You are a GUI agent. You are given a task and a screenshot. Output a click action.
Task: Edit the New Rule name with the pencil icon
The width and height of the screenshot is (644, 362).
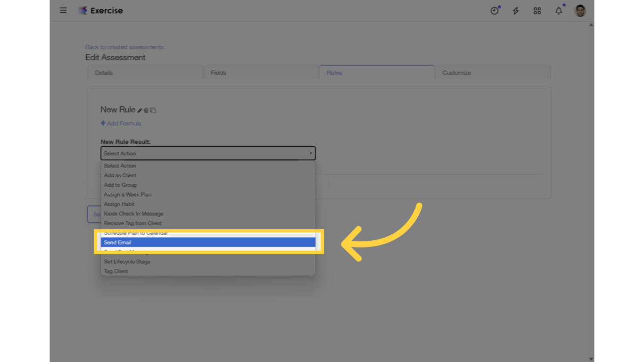[x=139, y=109]
